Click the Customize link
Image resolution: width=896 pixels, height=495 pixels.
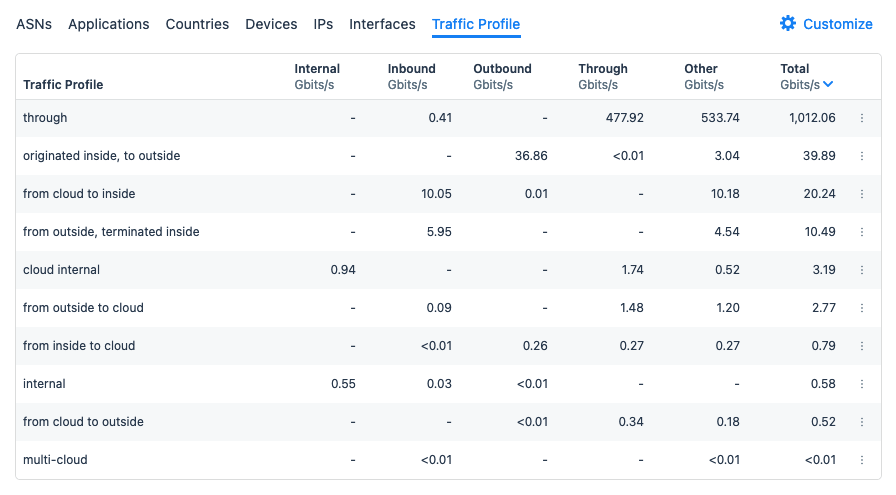point(837,24)
